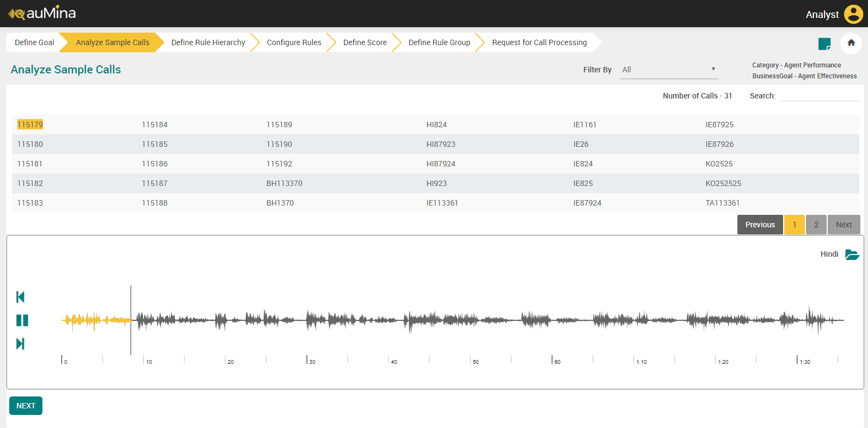Select call IE824
This screenshot has height=428, width=868.
click(583, 164)
